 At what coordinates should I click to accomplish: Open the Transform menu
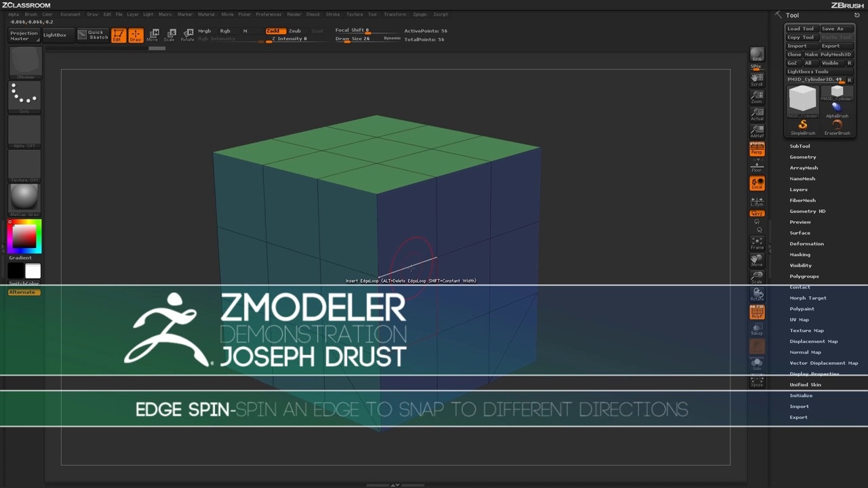coord(395,14)
